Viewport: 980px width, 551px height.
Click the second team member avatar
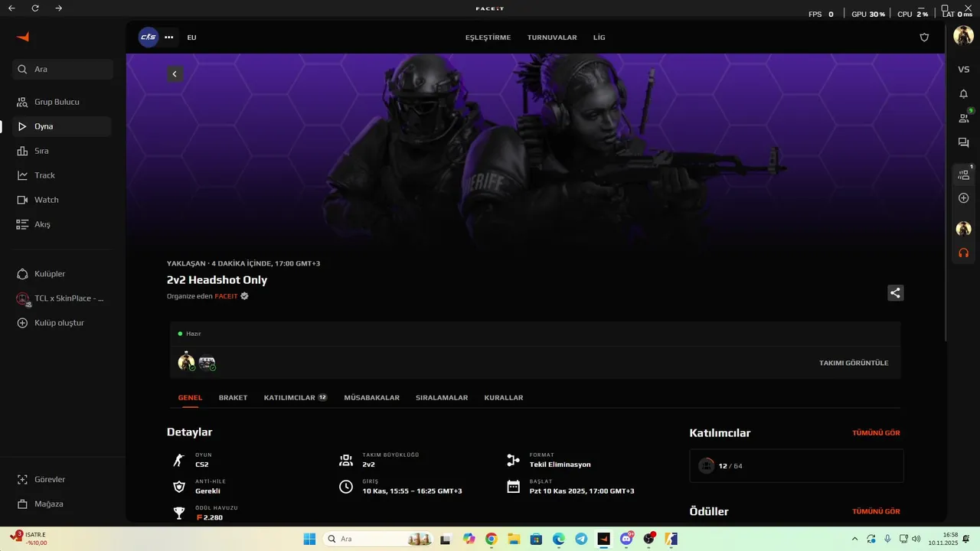[x=207, y=363]
